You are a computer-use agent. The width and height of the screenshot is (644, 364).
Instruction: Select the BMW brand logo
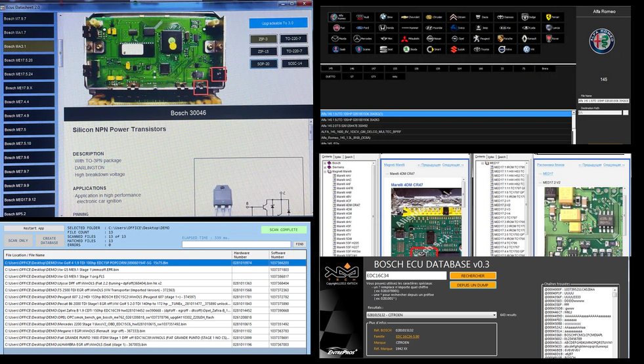[x=386, y=17]
